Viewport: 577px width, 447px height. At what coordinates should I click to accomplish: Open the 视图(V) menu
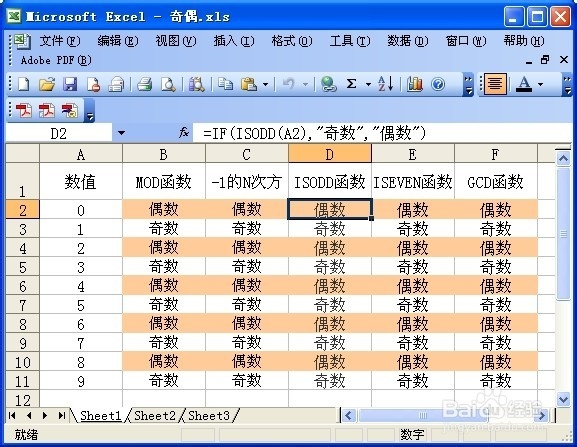pos(176,41)
